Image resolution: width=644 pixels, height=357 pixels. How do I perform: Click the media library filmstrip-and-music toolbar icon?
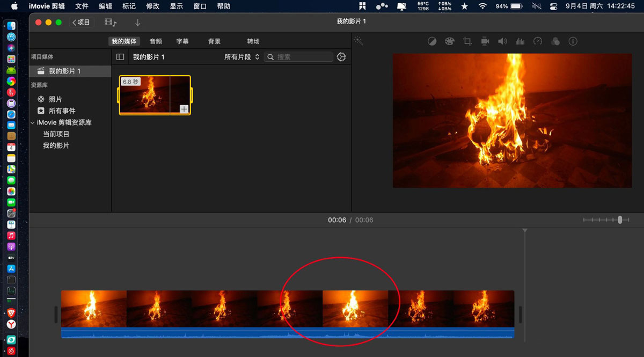[111, 23]
